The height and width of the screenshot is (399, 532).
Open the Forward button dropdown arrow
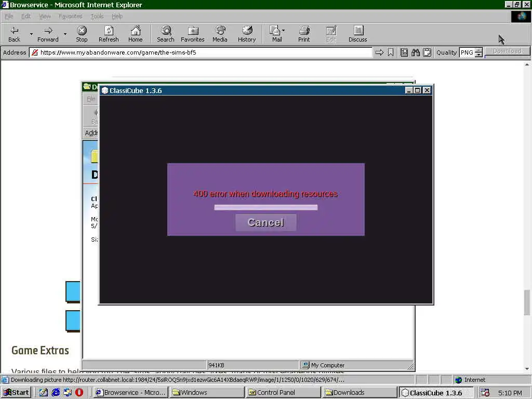[x=65, y=34]
